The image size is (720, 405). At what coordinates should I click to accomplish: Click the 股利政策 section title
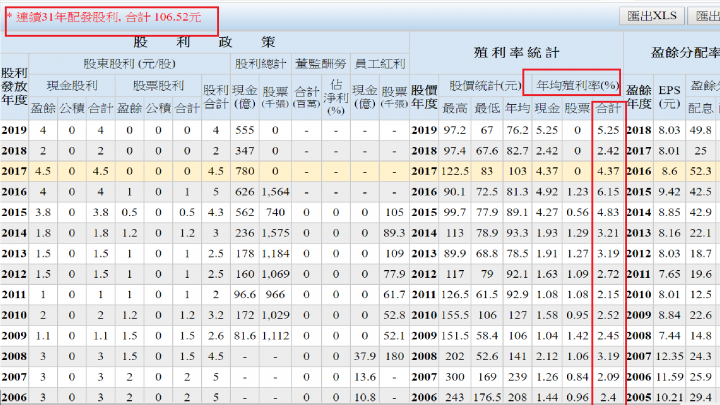point(204,42)
